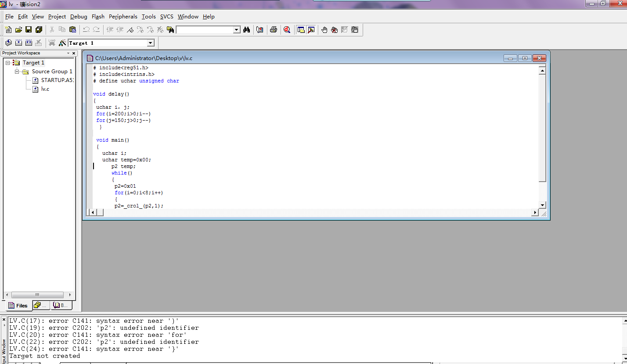Switch to the Regs tab beside Files
This screenshot has height=364, width=627.
coord(41,305)
